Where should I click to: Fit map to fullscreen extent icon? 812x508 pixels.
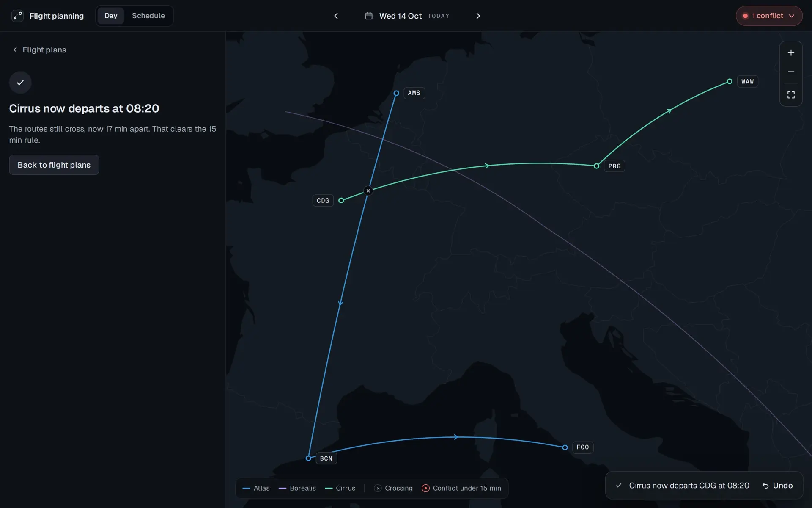[791, 95]
